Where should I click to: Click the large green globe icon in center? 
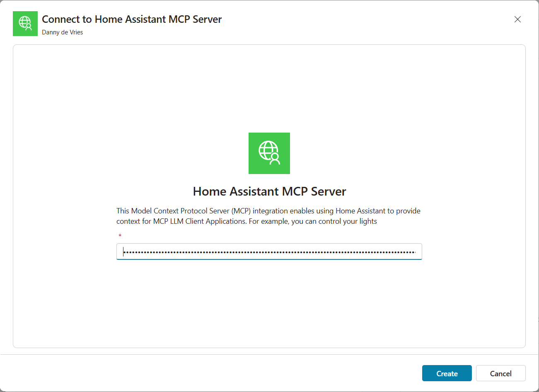269,153
